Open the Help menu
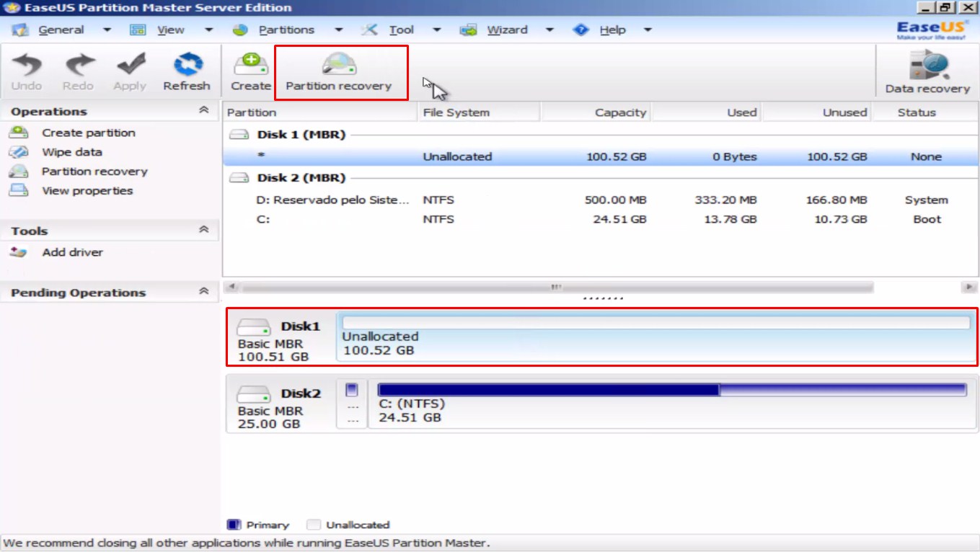The height and width of the screenshot is (552, 980). [x=612, y=30]
